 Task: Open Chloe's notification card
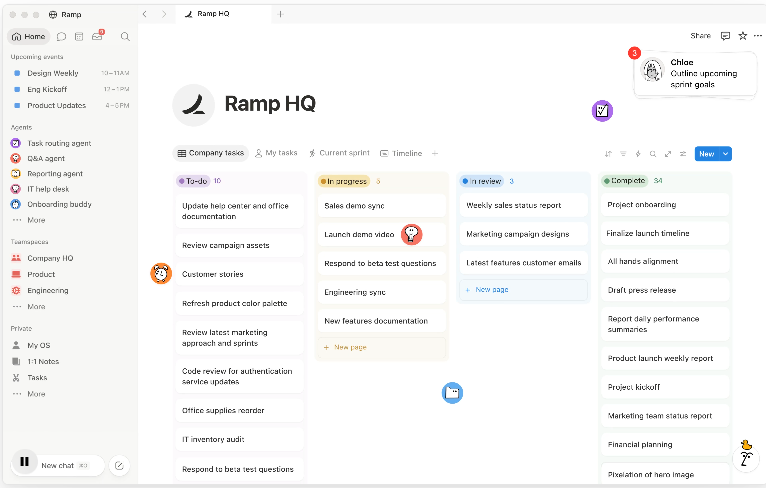point(695,74)
